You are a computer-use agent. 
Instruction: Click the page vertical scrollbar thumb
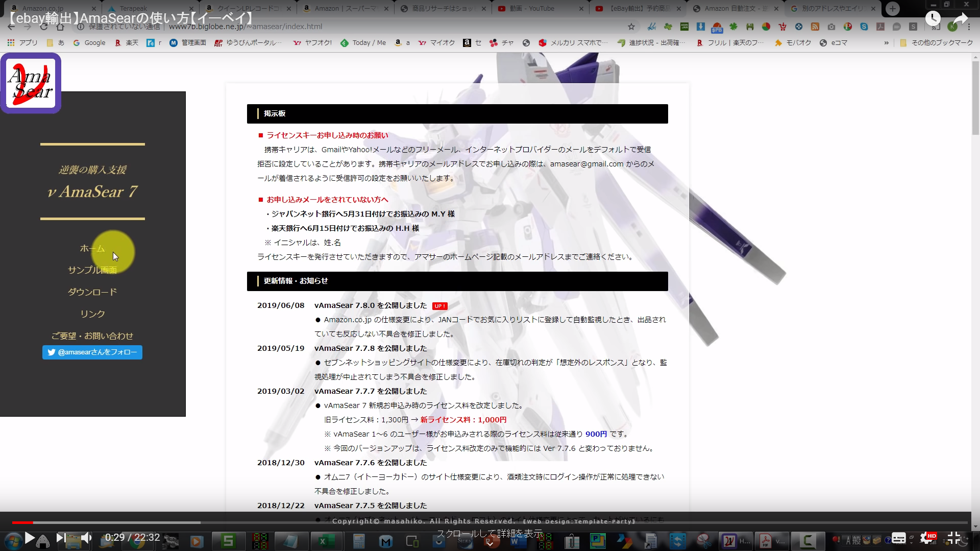975,97
